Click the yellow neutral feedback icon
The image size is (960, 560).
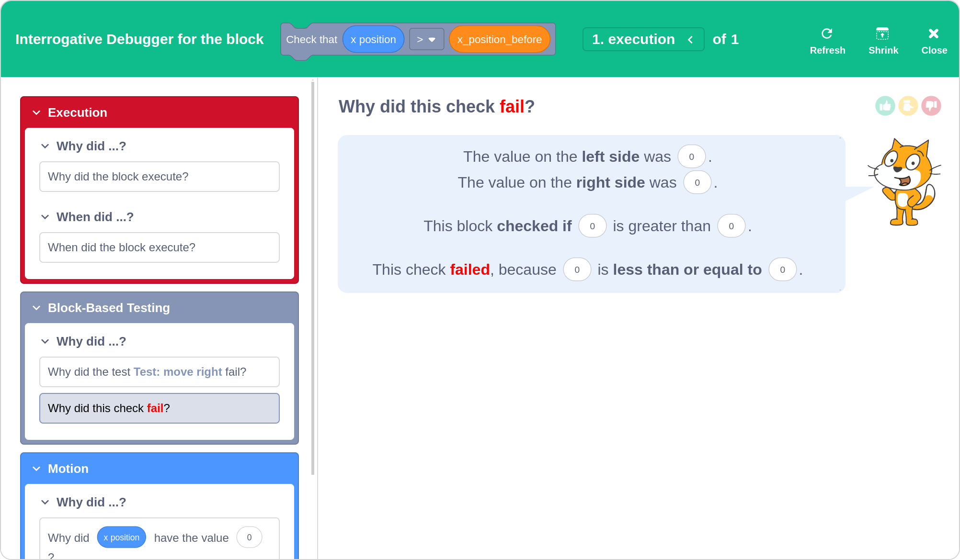pos(908,106)
